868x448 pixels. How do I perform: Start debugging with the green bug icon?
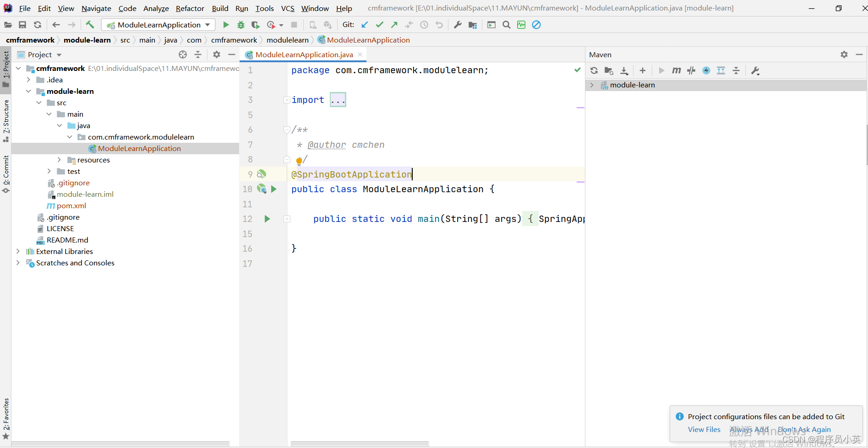pyautogui.click(x=241, y=25)
